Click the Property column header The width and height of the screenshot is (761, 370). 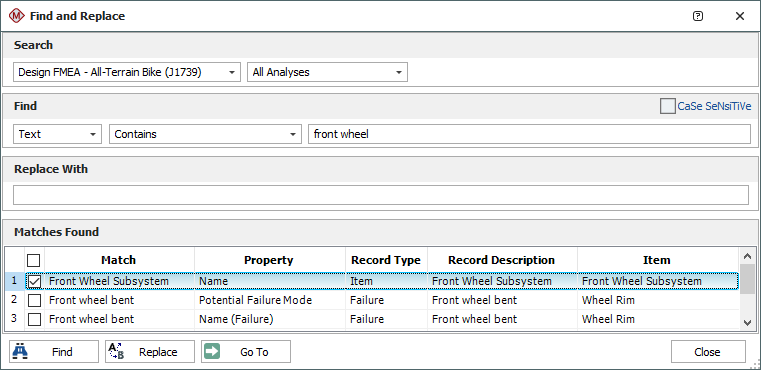(269, 260)
